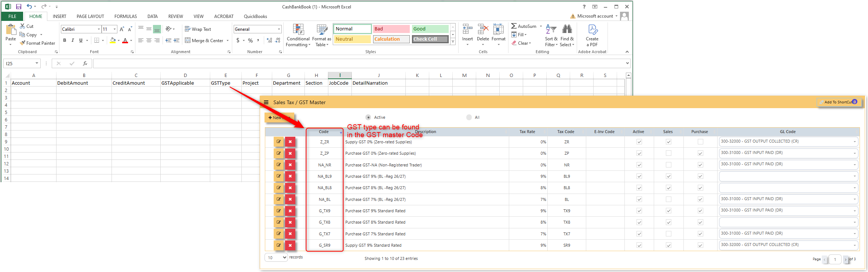Sort by the Code column header
The height and width of the screenshot is (272, 868).
point(324,132)
